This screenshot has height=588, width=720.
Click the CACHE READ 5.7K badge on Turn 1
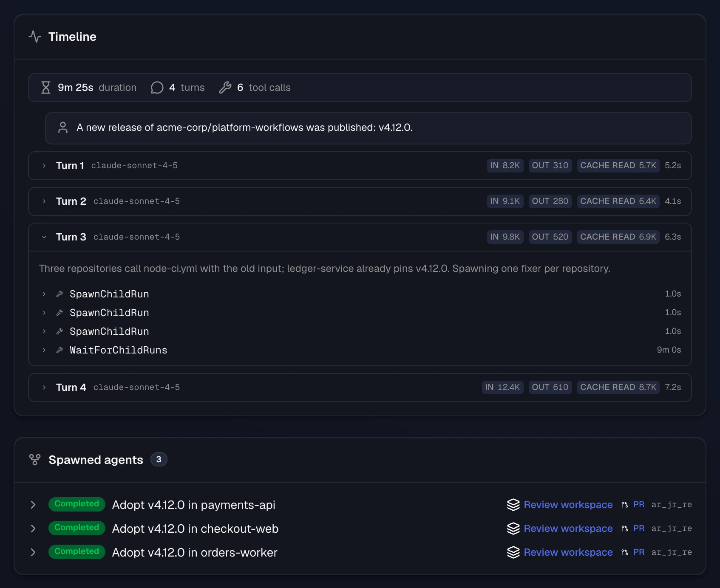pos(618,166)
